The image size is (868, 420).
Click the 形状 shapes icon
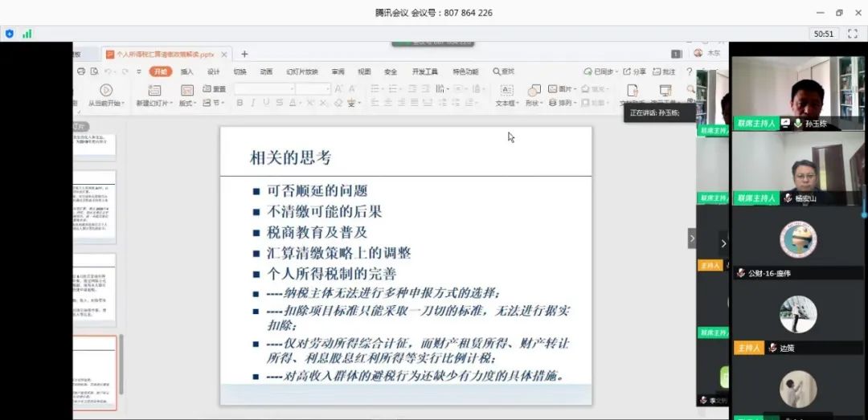[x=534, y=91]
